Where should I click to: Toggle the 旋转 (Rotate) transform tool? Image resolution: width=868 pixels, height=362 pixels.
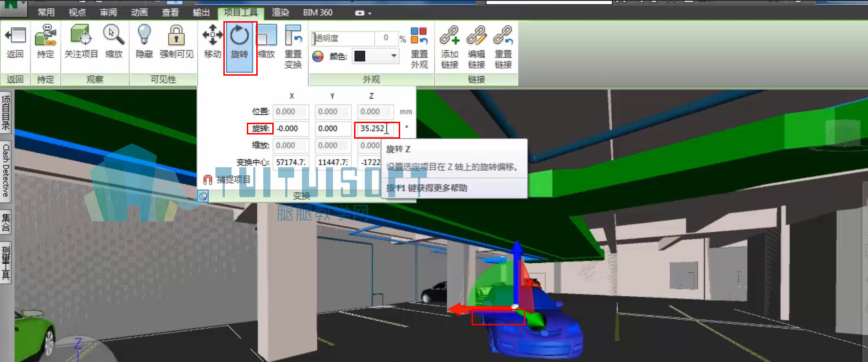[240, 47]
